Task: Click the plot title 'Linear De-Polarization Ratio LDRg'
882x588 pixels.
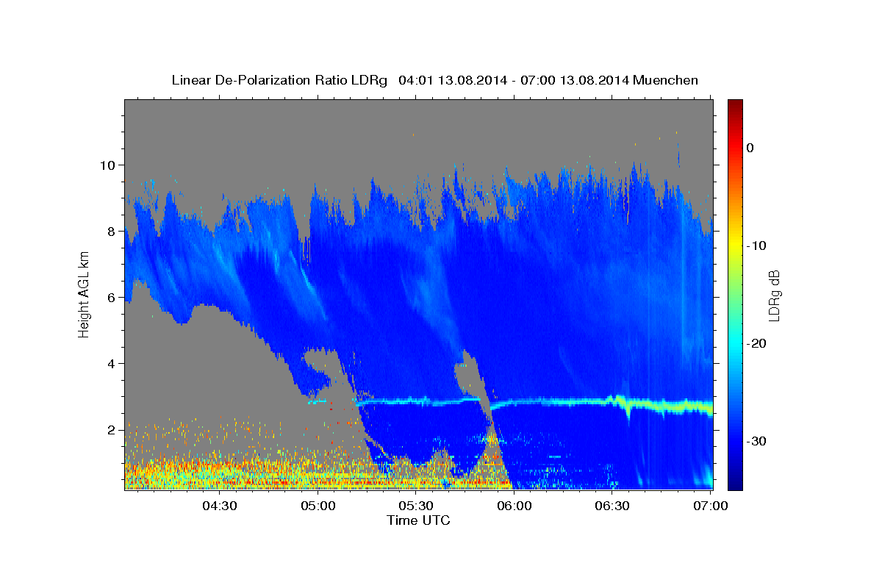Action: 279,80
